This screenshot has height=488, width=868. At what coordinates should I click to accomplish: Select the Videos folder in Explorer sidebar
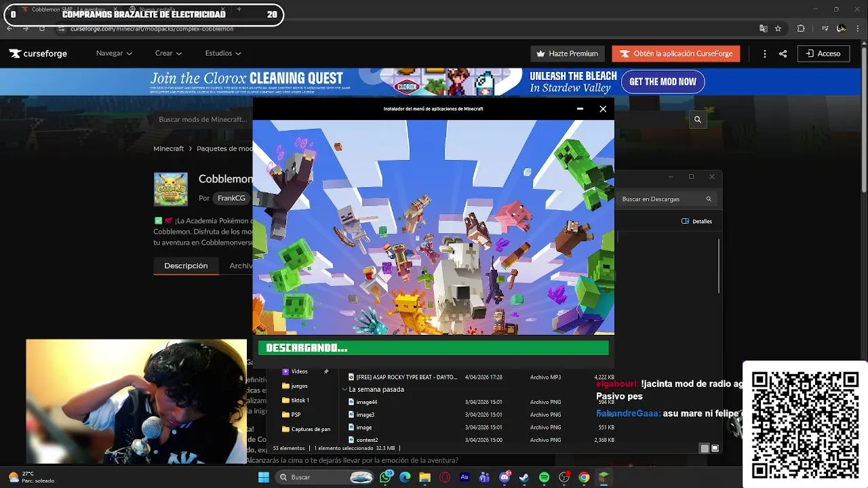pos(299,371)
